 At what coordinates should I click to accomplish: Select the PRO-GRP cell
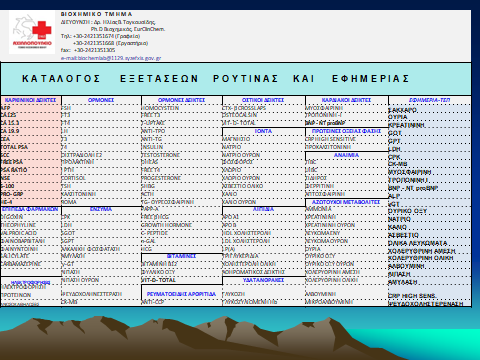point(12,194)
